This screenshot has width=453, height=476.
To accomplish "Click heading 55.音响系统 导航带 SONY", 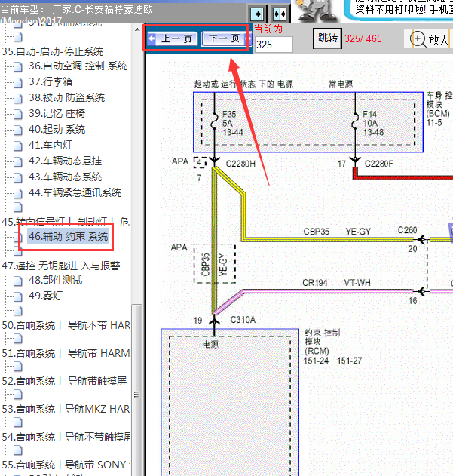I will click(x=66, y=465).
